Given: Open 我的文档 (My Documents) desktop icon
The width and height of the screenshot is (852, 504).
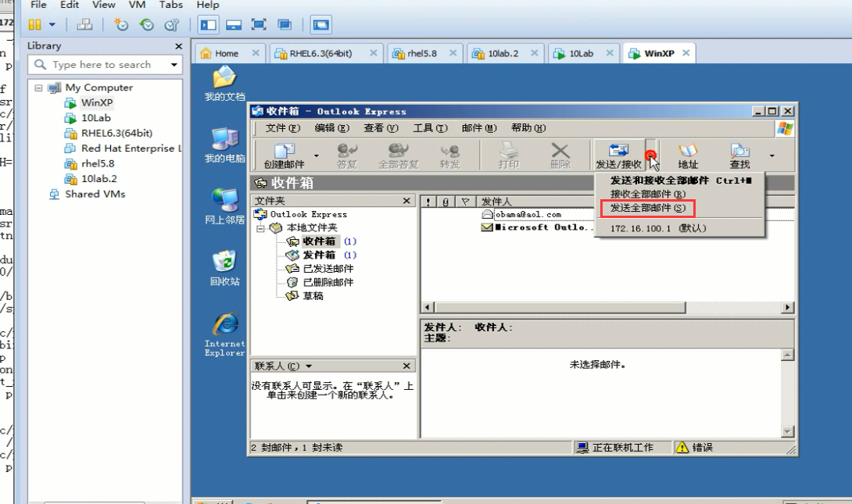Looking at the screenshot, I should (x=224, y=83).
